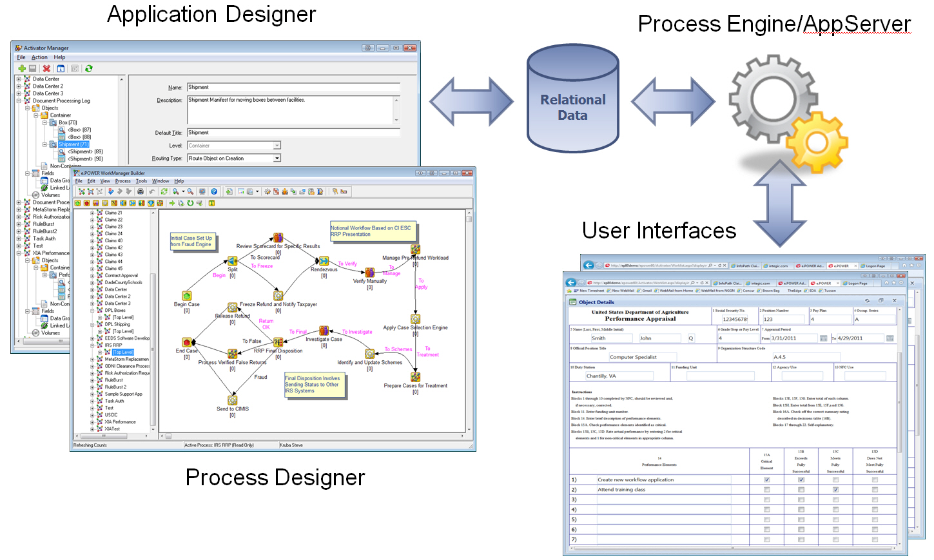This screenshot has height=560, width=934.
Task: Click Prepare Cases for Treatment node icon
Action: (x=416, y=377)
